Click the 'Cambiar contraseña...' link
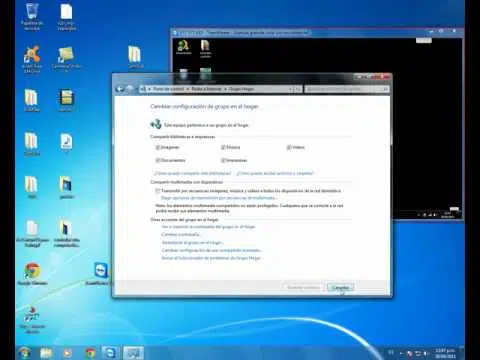Image resolution: width=480 pixels, height=360 pixels. pos(181,235)
